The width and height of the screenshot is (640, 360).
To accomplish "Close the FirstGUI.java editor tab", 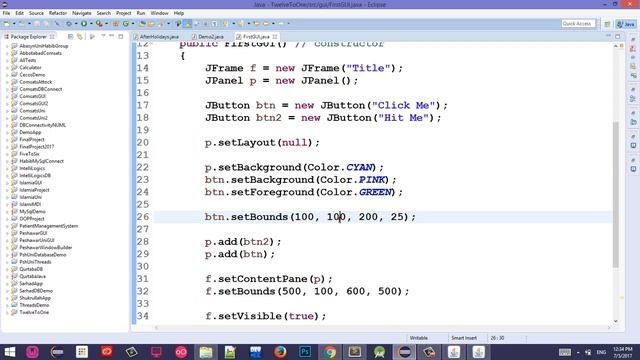I will tap(275, 37).
